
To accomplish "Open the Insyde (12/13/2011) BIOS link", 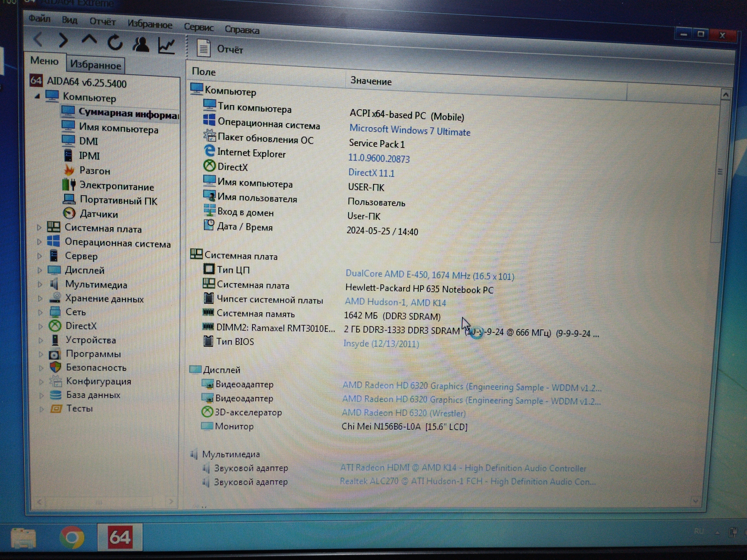I will point(381,343).
